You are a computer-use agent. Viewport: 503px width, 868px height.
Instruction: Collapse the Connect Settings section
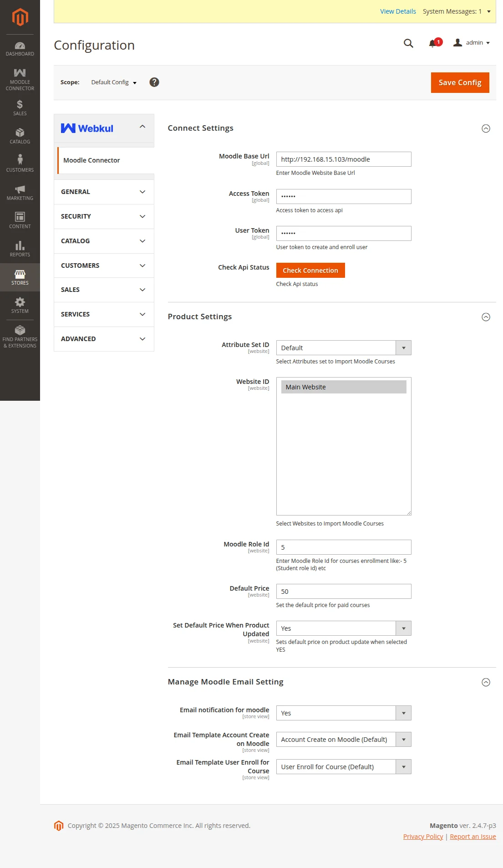pyautogui.click(x=486, y=128)
